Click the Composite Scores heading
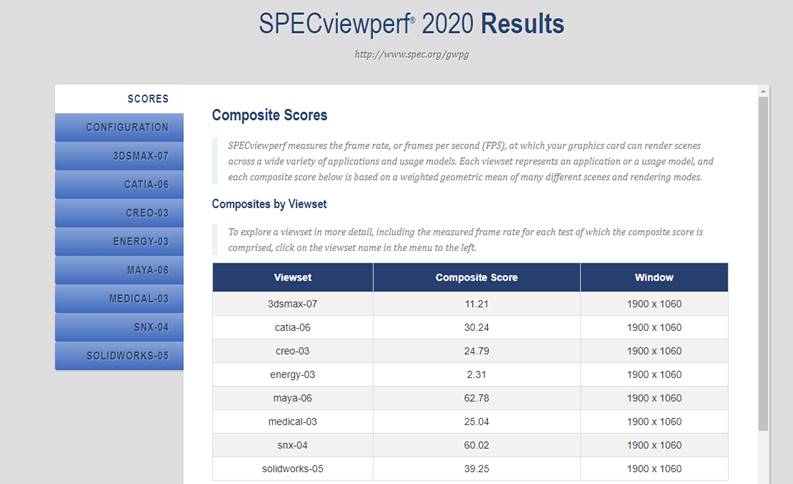The height and width of the screenshot is (484, 793). tap(270, 115)
